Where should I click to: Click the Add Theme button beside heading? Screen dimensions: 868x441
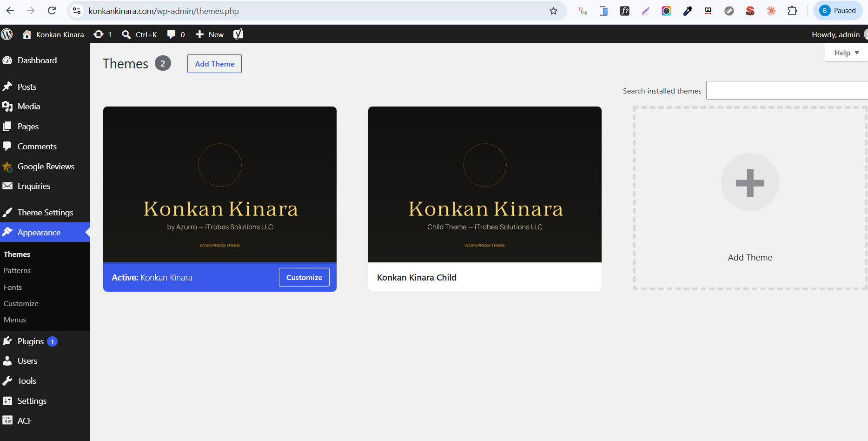tap(214, 64)
